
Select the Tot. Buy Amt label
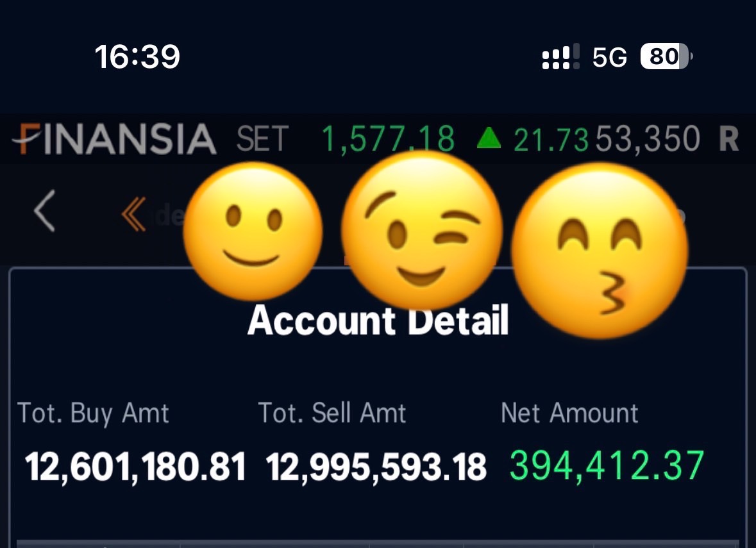[x=93, y=413]
